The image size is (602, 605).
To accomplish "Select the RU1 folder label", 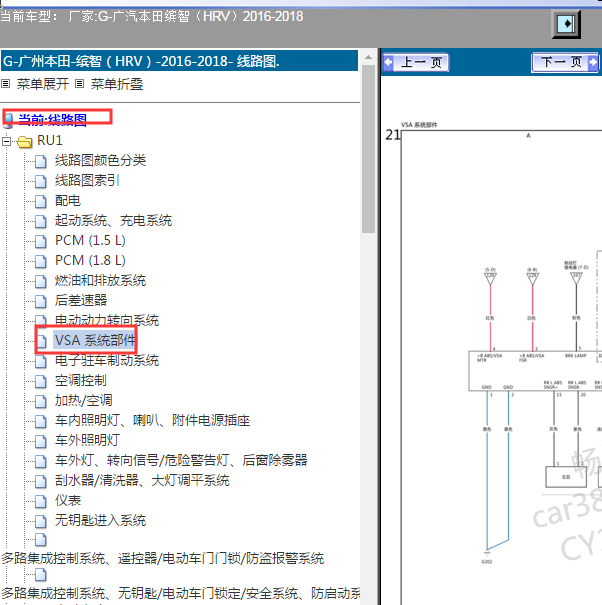I will (50, 140).
